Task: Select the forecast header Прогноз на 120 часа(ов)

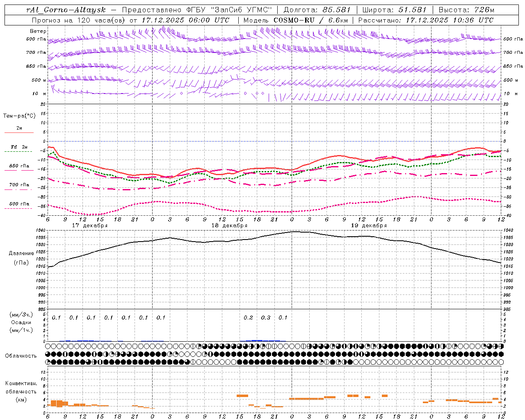Action: pyautogui.click(x=79, y=20)
